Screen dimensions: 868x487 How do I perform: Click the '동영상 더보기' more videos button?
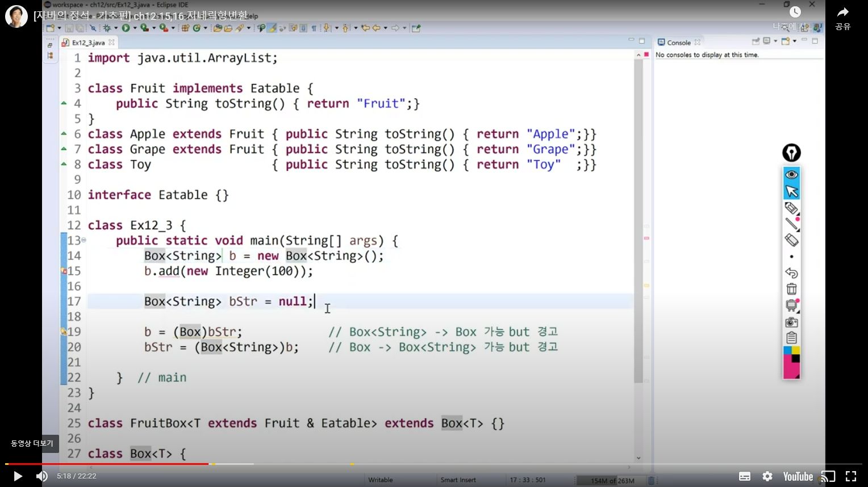(32, 443)
